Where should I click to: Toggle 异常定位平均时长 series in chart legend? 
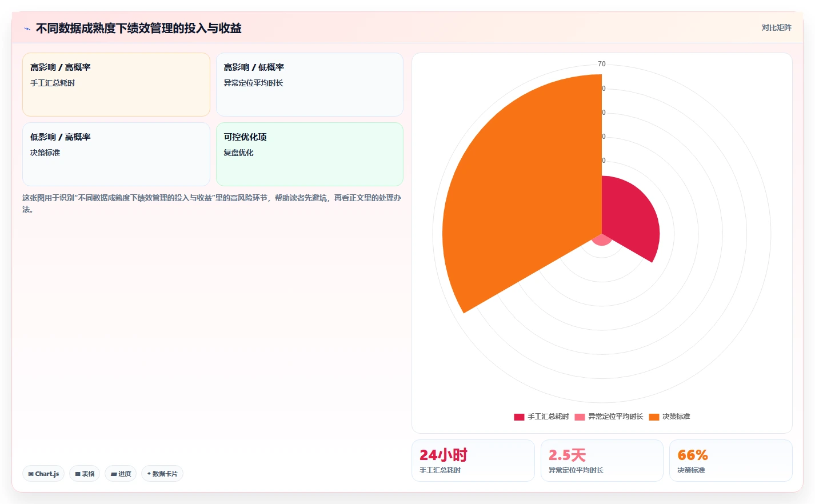[x=609, y=417]
